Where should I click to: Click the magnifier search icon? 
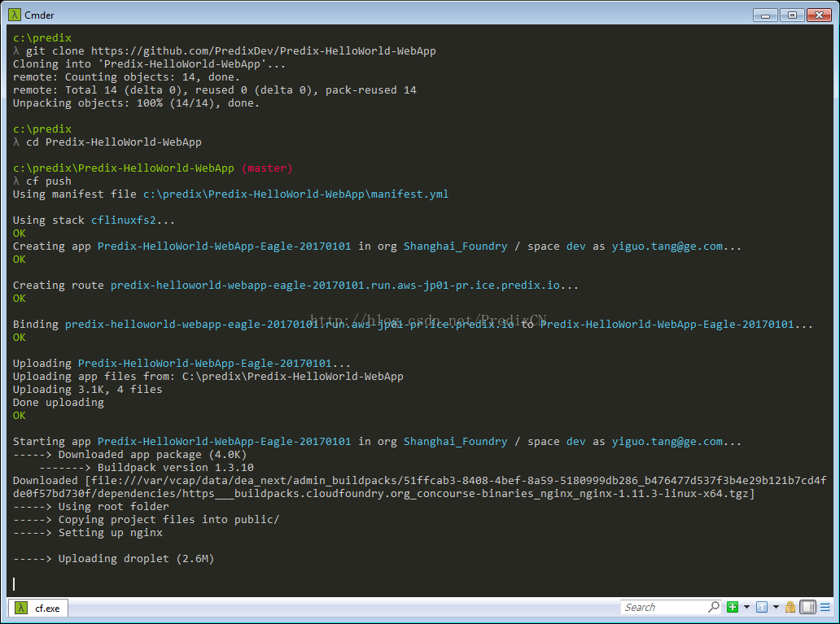(714, 606)
